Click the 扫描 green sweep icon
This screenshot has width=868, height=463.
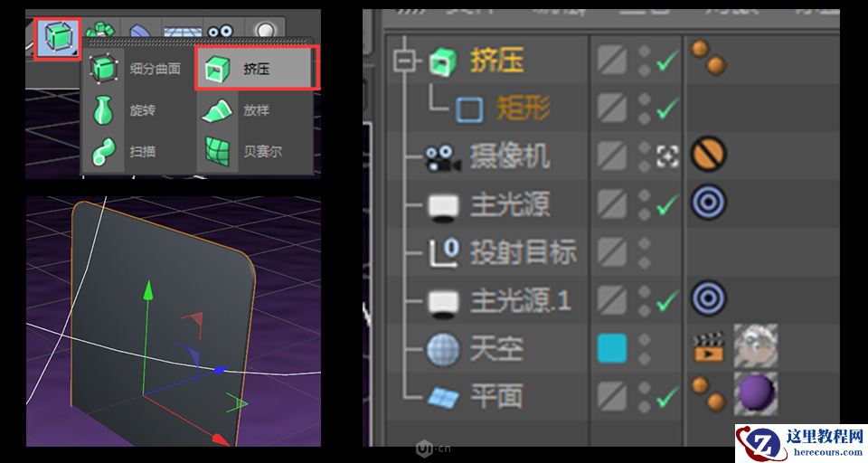coord(104,151)
